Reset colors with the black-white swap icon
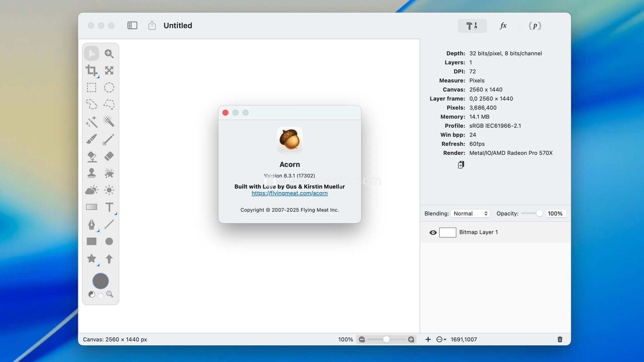644x362 pixels. [x=92, y=295]
